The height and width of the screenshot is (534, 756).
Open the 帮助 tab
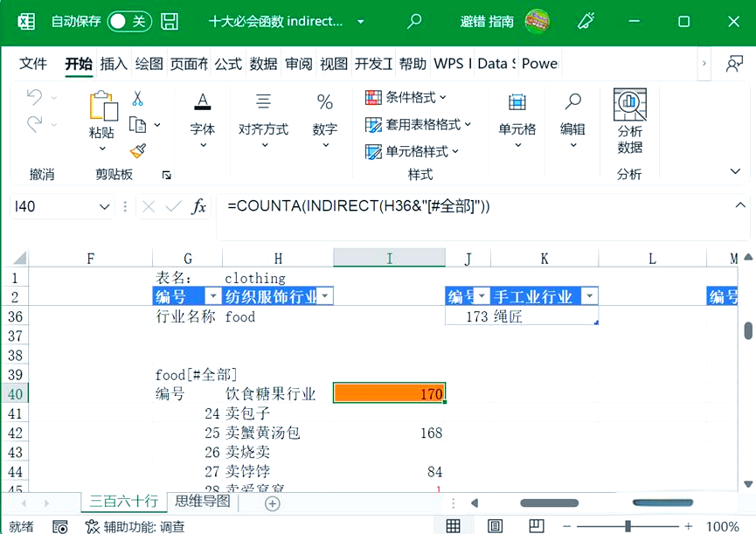[x=413, y=64]
